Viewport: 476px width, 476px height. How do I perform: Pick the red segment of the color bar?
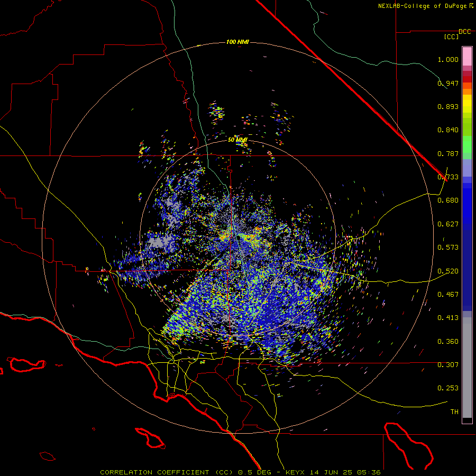(467, 79)
